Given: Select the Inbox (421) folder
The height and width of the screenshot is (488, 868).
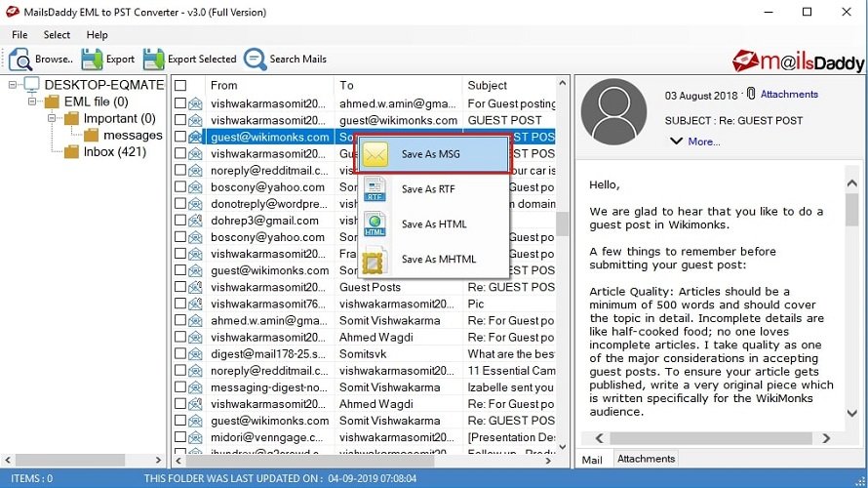Looking at the screenshot, I should pyautogui.click(x=114, y=152).
